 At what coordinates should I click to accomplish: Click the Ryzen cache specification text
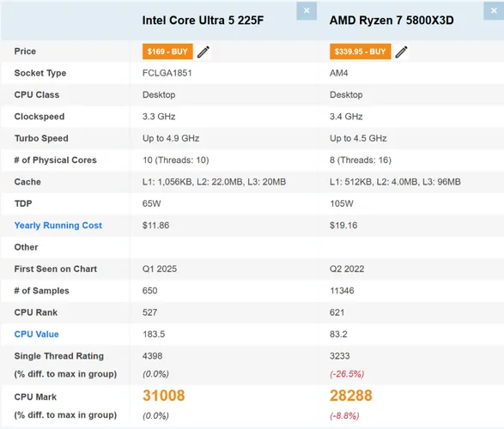pos(395,182)
